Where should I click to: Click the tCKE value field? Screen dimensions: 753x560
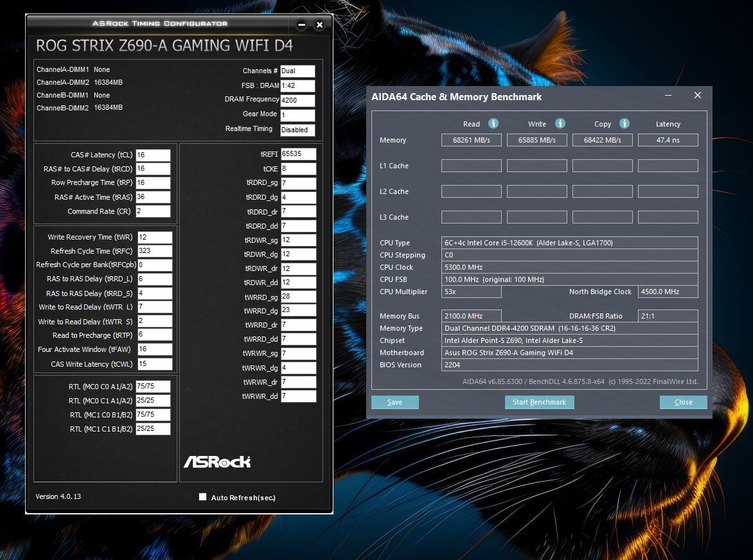(x=299, y=169)
